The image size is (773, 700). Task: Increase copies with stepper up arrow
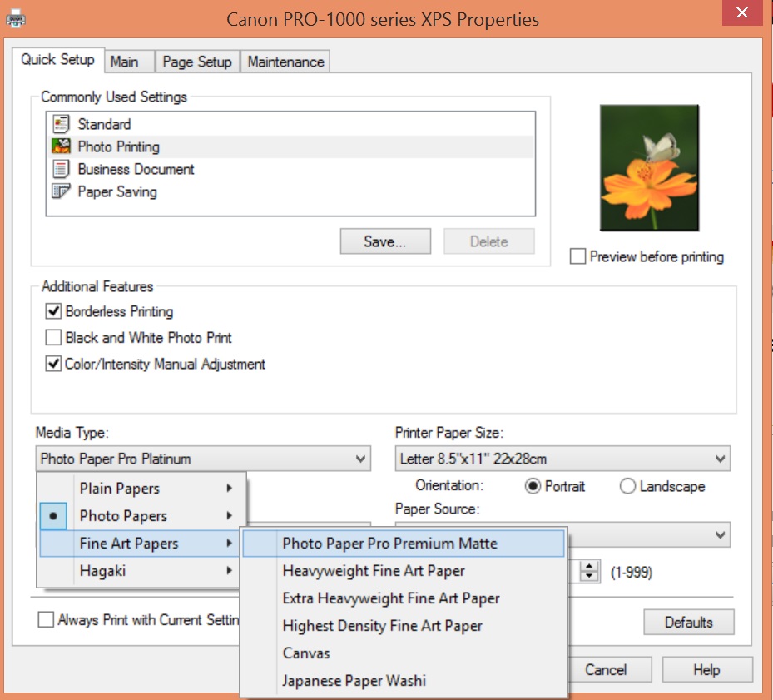coord(589,566)
